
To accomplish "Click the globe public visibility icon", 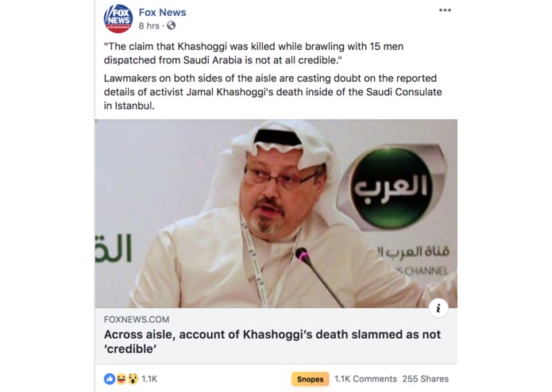I will coord(171,25).
